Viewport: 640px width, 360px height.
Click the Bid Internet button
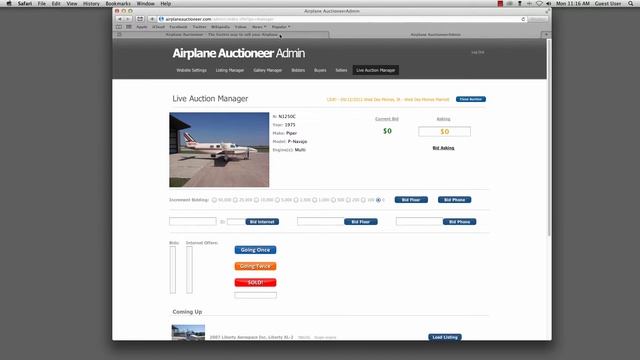click(262, 222)
